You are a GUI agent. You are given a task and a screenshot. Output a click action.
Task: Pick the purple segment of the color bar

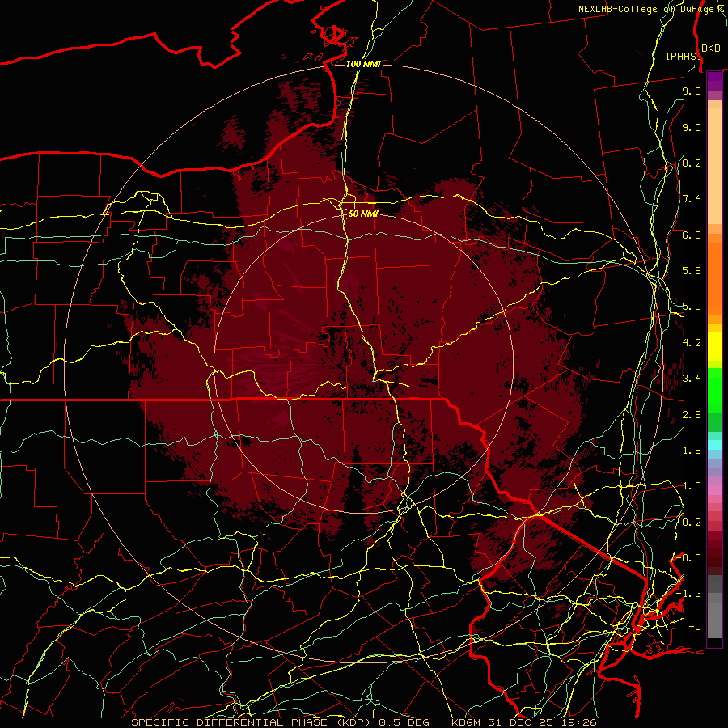click(x=714, y=81)
